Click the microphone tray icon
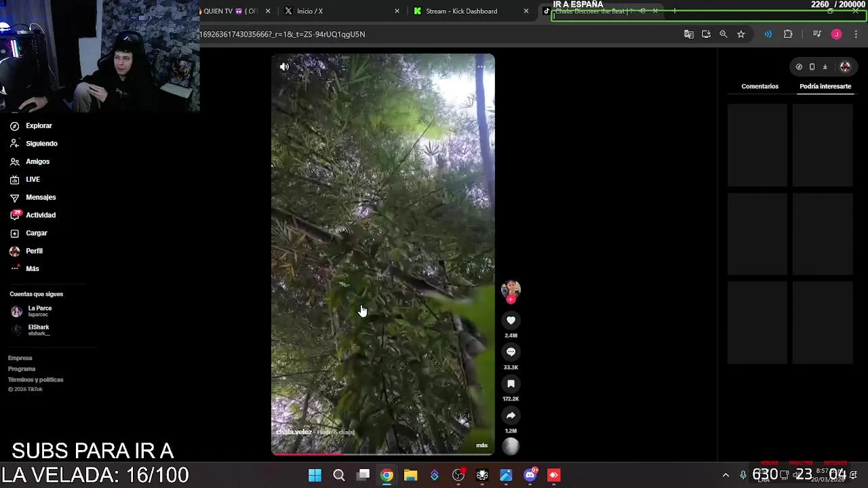868x488 pixels. 743,475
